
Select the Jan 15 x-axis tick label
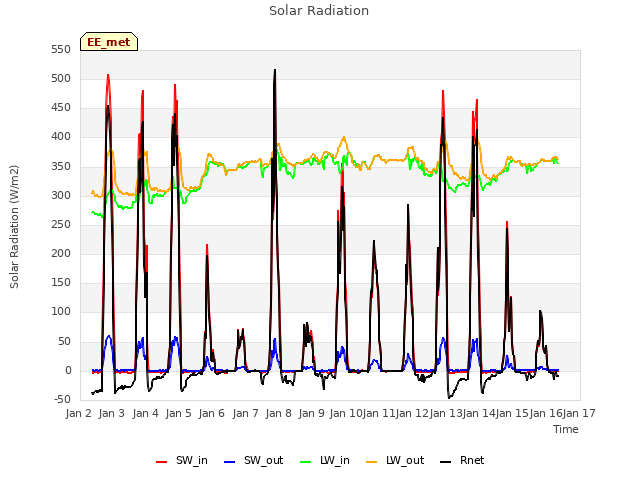point(512,413)
